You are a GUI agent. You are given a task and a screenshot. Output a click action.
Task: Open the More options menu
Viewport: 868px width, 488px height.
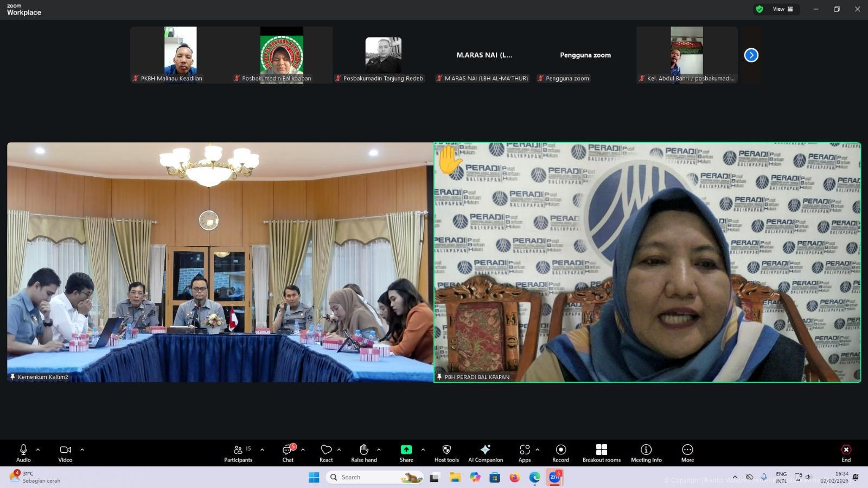pos(687,453)
